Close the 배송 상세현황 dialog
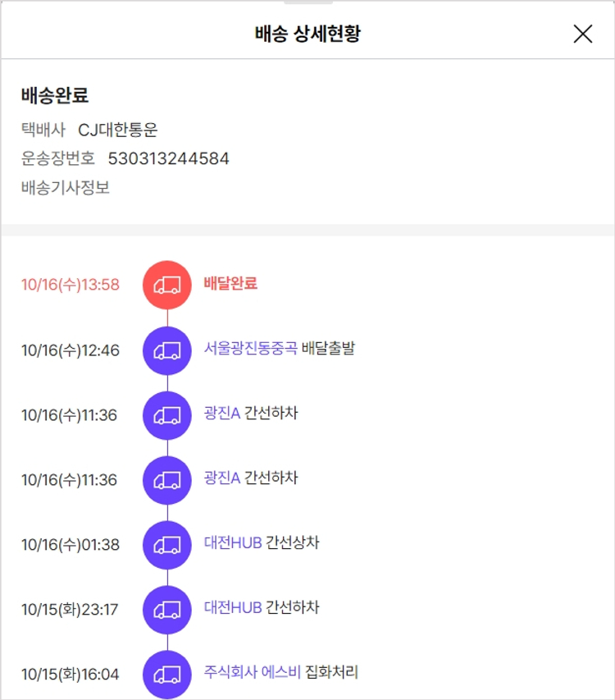 tap(582, 34)
